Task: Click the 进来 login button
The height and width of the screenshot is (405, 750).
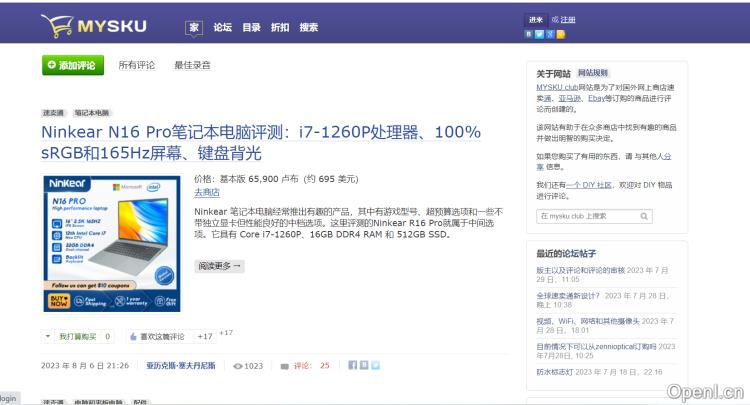Action: pos(536,20)
